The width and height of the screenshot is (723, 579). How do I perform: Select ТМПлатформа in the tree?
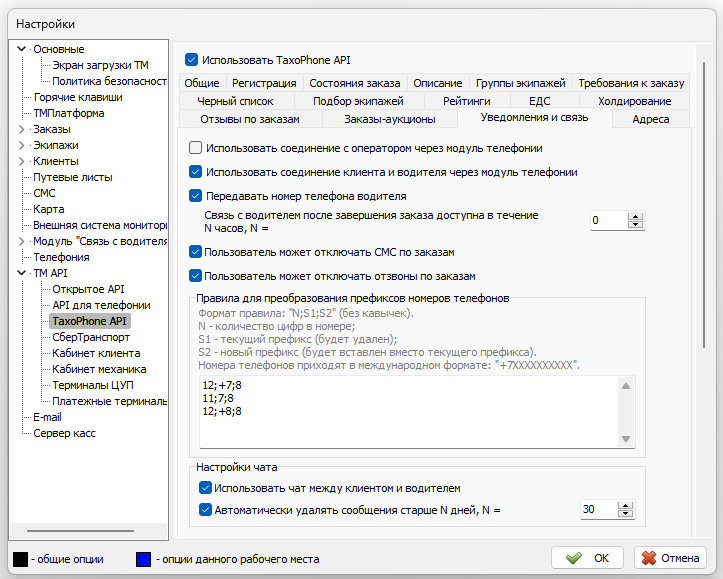coord(69,113)
